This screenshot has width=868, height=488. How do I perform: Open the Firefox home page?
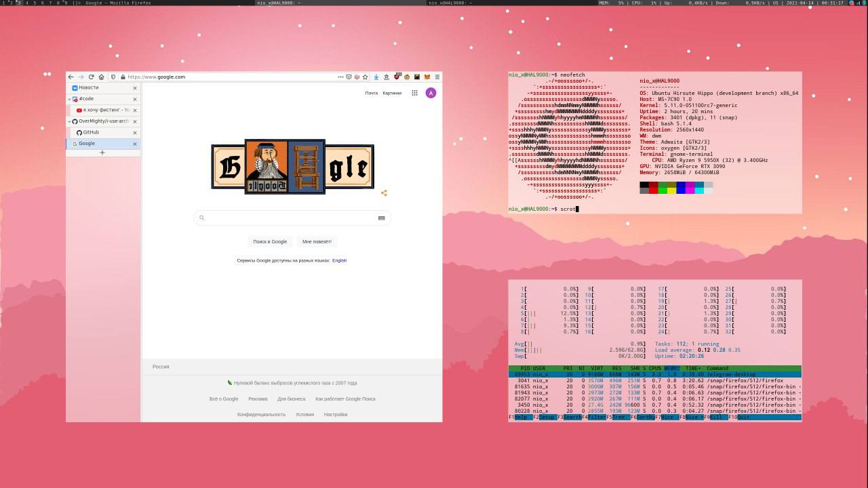[x=101, y=77]
